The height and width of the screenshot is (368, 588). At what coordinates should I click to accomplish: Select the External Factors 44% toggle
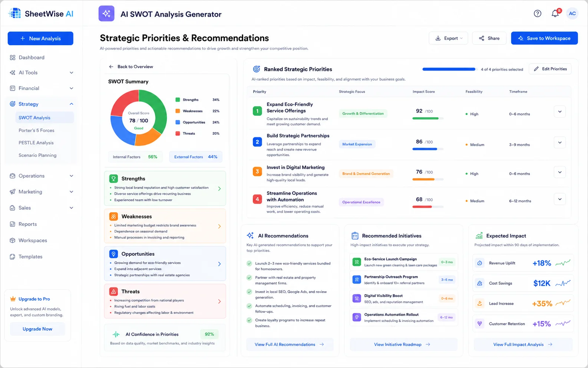coord(196,157)
